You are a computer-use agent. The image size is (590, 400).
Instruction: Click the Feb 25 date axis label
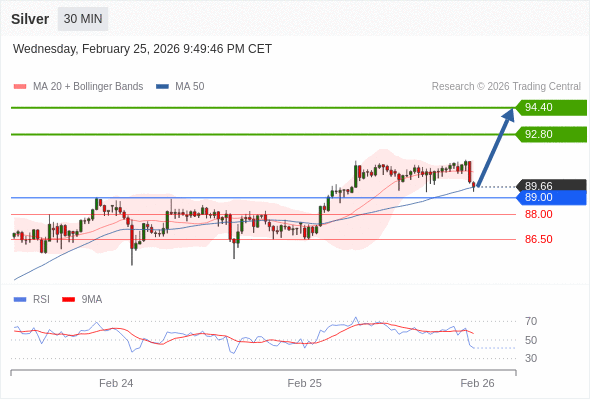click(x=304, y=383)
